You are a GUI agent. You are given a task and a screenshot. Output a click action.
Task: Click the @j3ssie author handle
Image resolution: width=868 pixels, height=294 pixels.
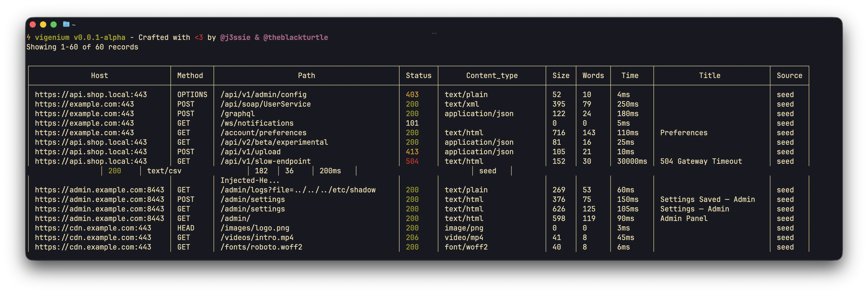pos(235,37)
